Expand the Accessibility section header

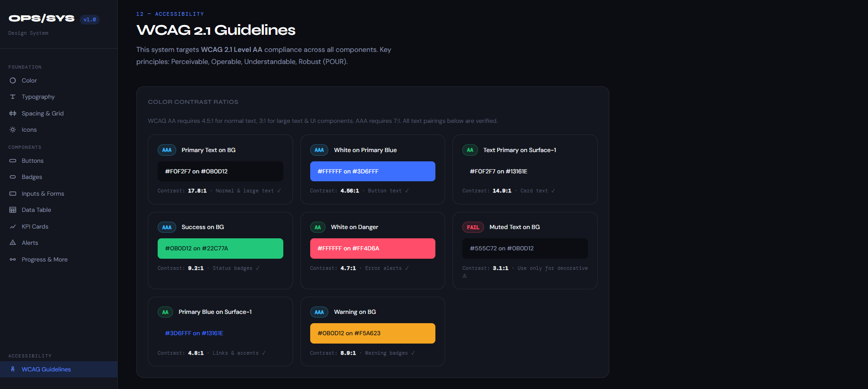pyautogui.click(x=30, y=356)
